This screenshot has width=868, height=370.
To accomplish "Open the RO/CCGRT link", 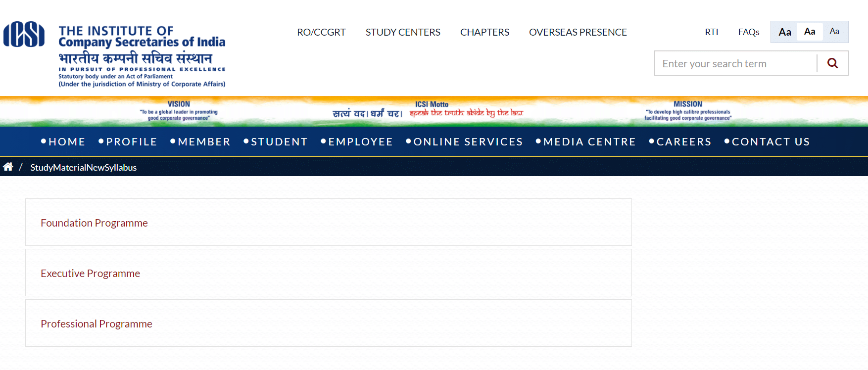I will point(321,32).
